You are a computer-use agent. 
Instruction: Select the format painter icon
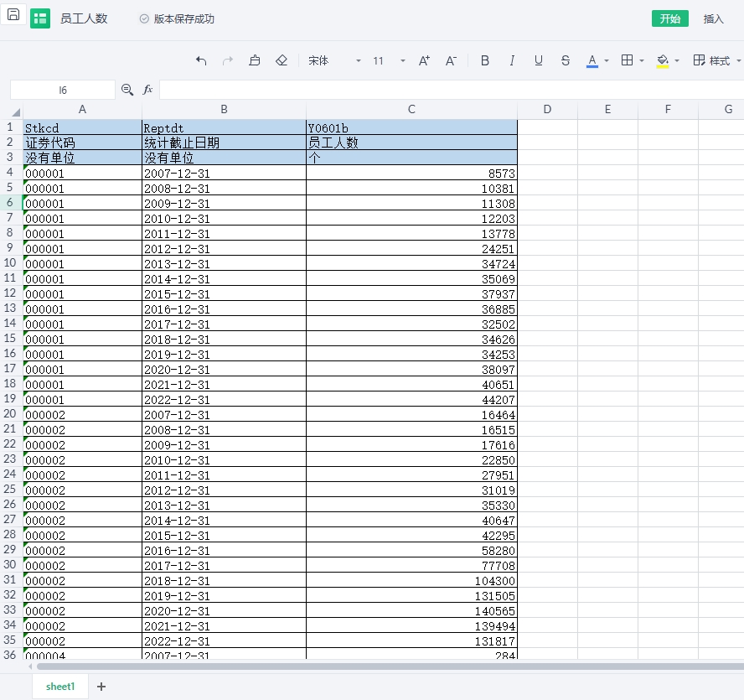(x=255, y=60)
